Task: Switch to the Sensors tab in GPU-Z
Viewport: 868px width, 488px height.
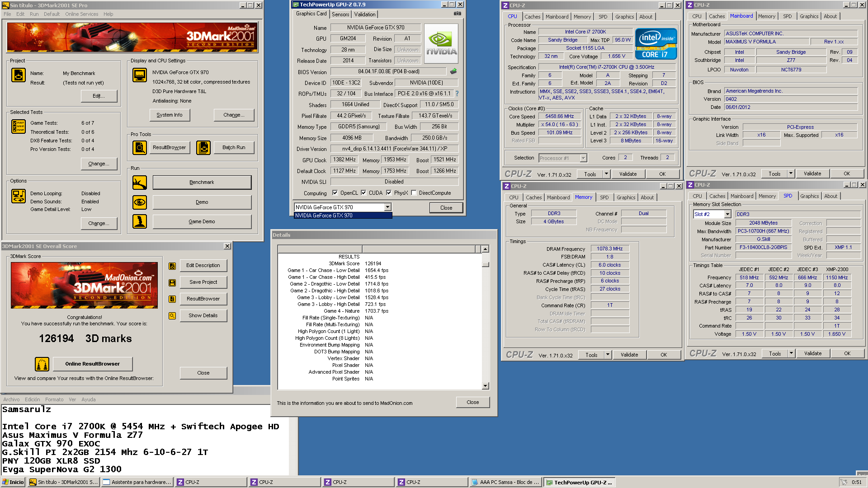Action: (340, 14)
